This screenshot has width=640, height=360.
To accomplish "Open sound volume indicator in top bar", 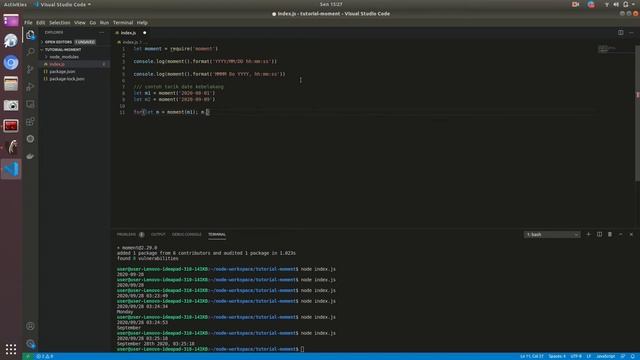I will (x=616, y=4).
